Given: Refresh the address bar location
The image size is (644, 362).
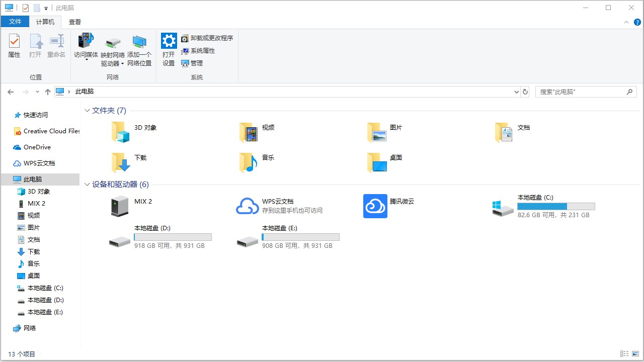Looking at the screenshot, I should pyautogui.click(x=526, y=92).
